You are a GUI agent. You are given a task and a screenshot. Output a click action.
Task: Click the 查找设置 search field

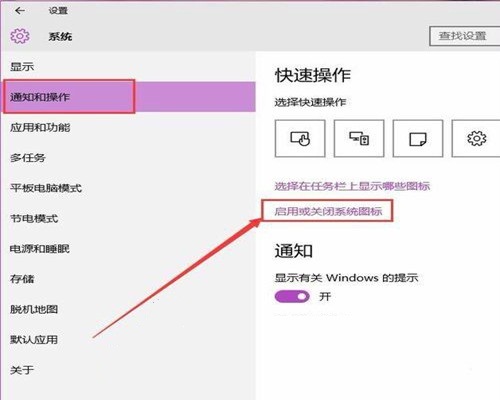click(465, 36)
